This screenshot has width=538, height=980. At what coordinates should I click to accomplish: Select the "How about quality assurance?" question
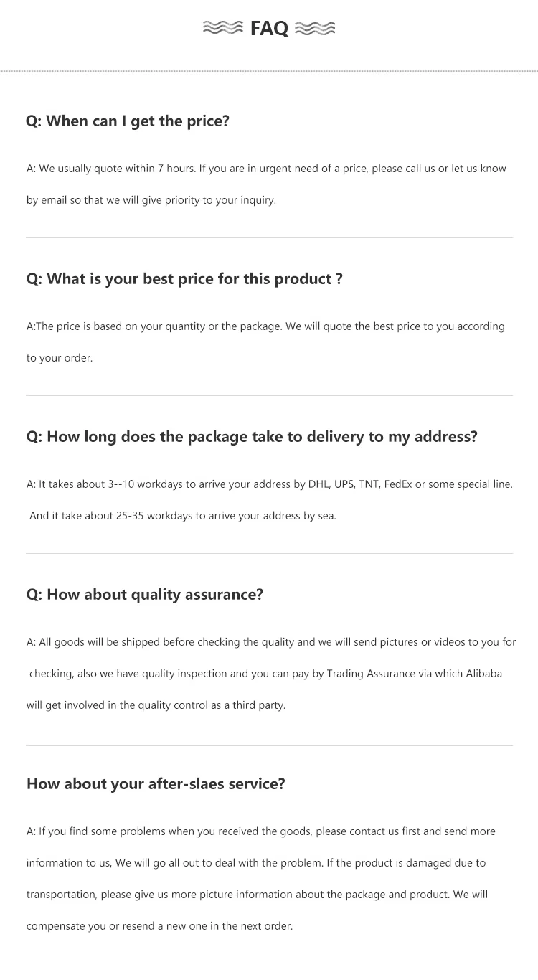[145, 595]
